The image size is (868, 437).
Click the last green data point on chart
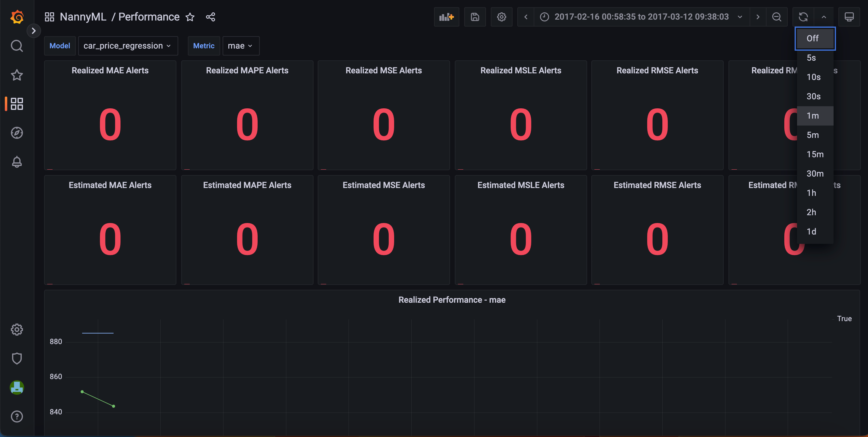click(114, 406)
